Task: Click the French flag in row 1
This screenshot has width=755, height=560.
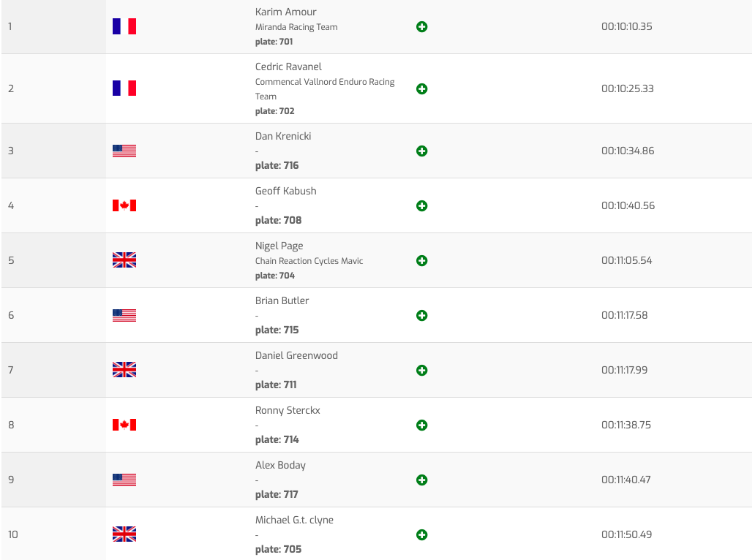Action: pyautogui.click(x=124, y=27)
